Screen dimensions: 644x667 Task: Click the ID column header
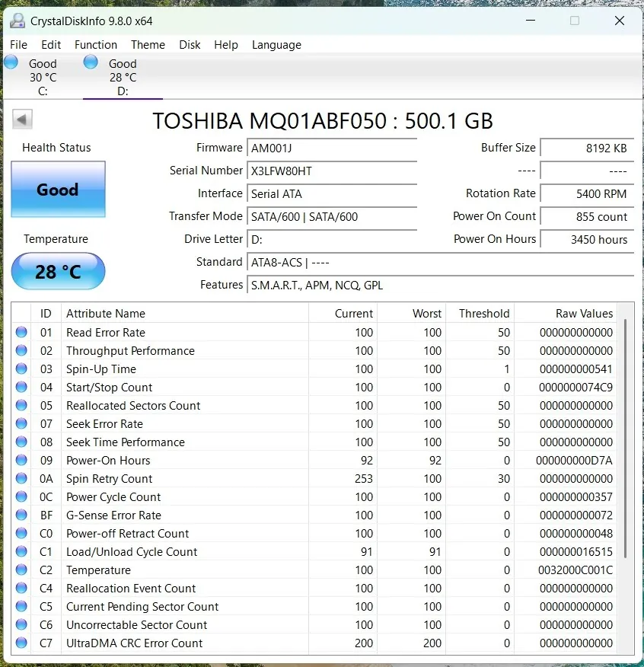point(46,314)
